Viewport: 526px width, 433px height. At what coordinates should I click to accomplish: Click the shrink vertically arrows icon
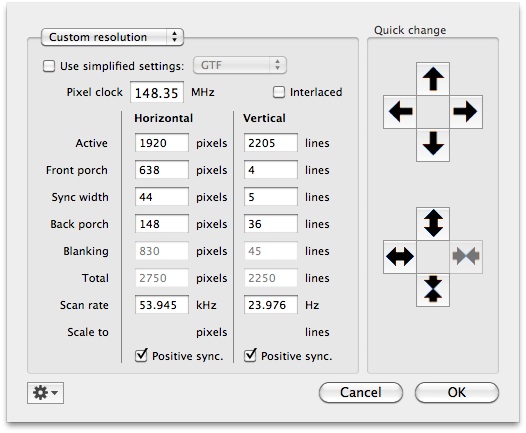pos(433,289)
